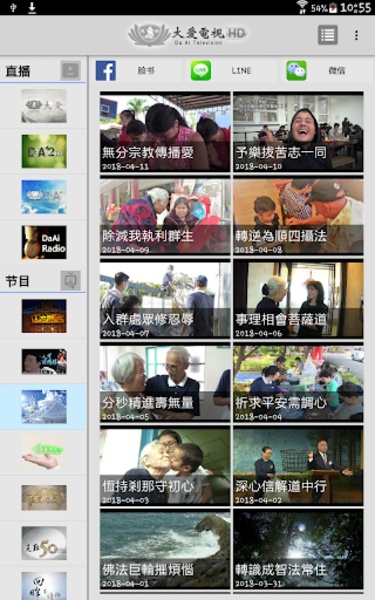Play video 深心信解道中行
375x600 pixels.
[298, 466]
